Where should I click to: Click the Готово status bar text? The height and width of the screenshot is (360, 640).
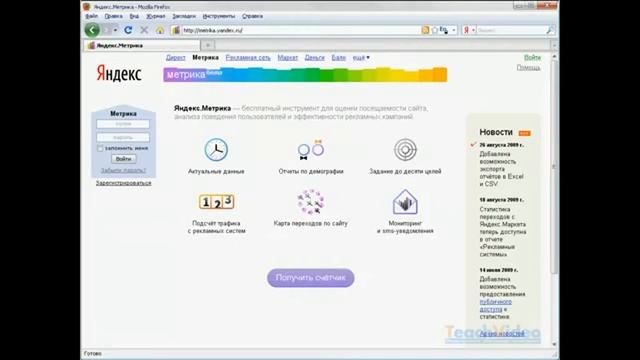coord(93,353)
